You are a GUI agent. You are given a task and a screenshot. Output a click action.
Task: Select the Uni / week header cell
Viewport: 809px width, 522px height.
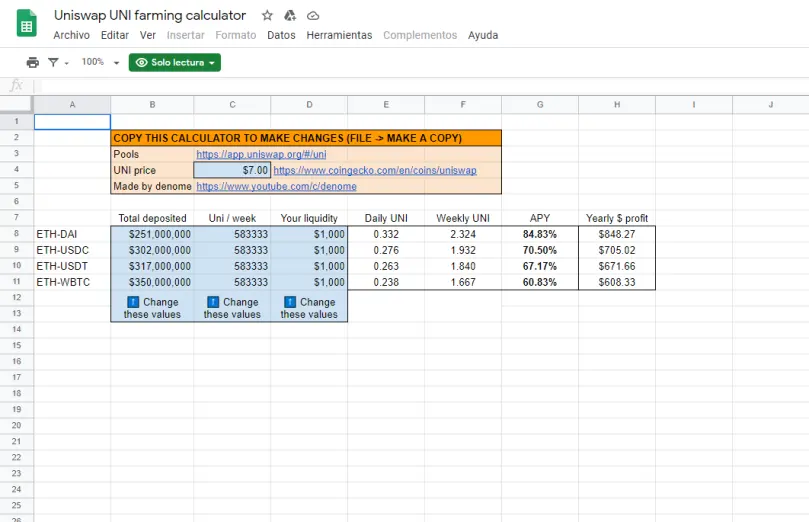coord(232,218)
